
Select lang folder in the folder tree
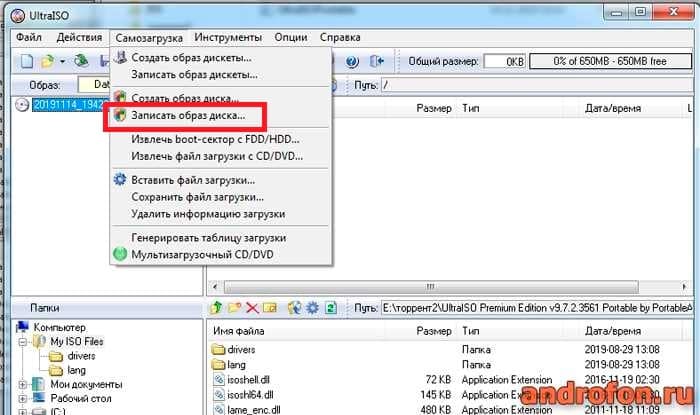[76, 370]
